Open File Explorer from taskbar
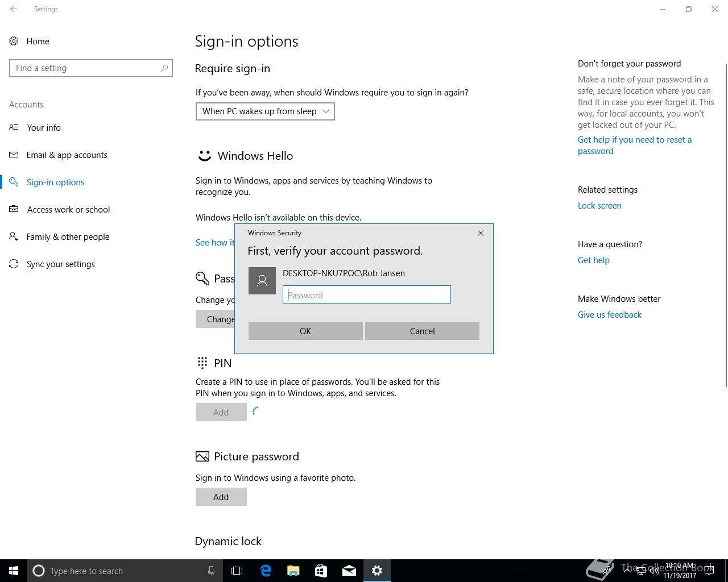The image size is (728, 582). pyautogui.click(x=293, y=571)
